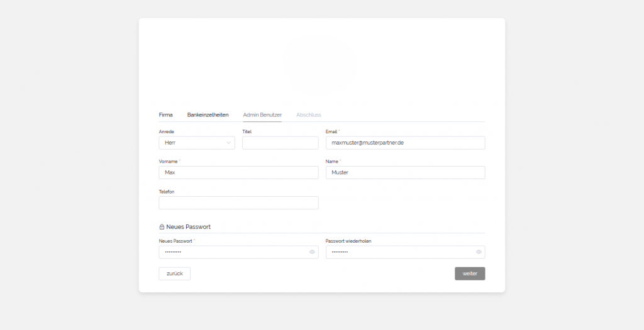Show the Neues Passwort field contents via eye icon
644x330 pixels.
(312, 252)
